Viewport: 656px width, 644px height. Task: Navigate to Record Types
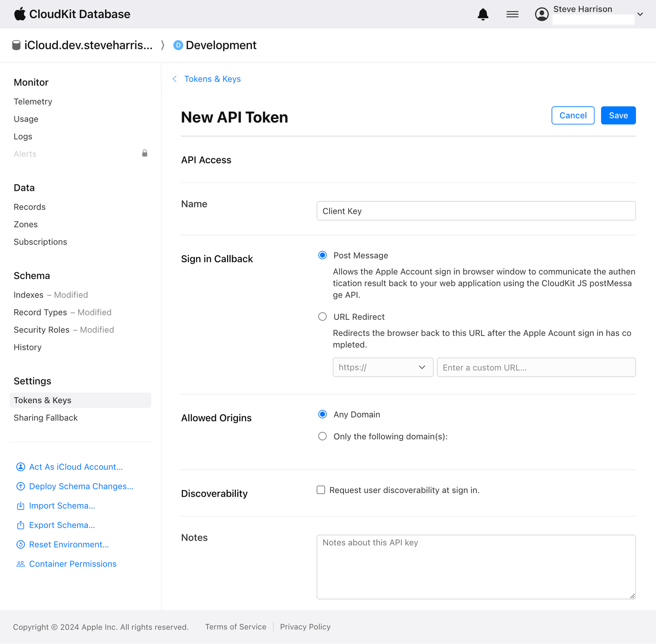(41, 312)
